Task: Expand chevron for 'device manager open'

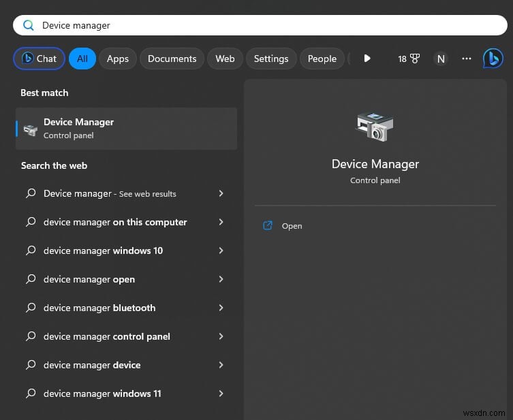Action: pyautogui.click(x=221, y=279)
